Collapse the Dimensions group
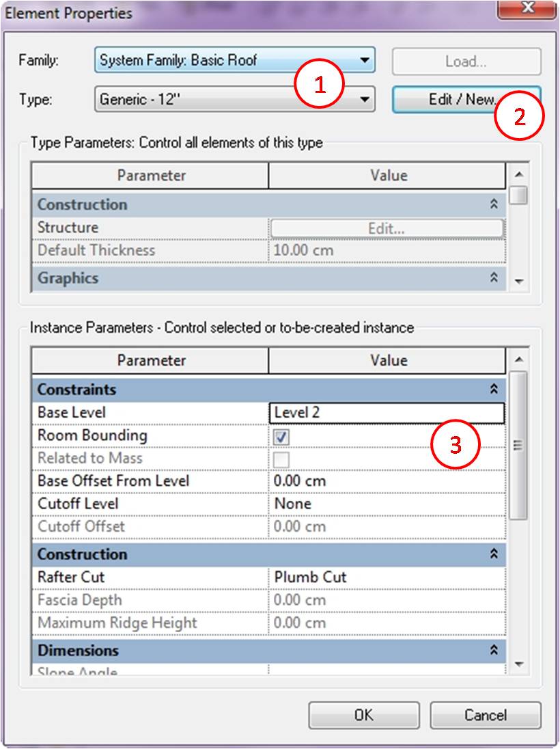This screenshot has width=560, height=749. (x=494, y=650)
